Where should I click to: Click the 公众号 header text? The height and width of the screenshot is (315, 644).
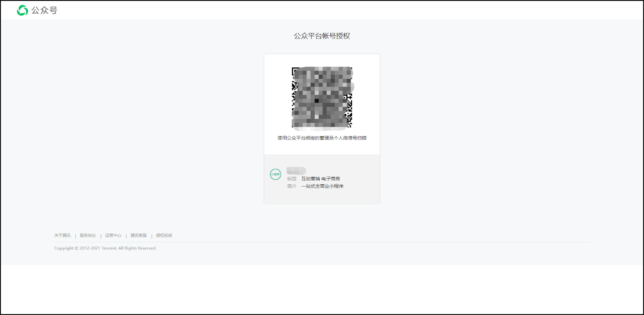coord(44,10)
